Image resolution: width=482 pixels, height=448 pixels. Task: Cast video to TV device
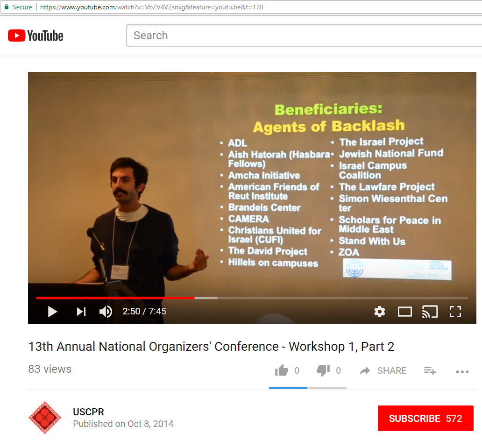pos(430,312)
